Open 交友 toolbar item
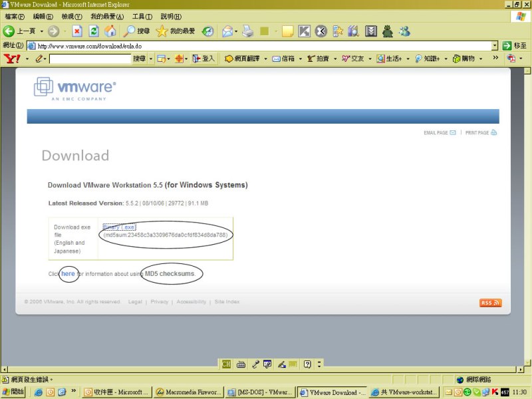The width and height of the screenshot is (532, 399). pyautogui.click(x=353, y=59)
